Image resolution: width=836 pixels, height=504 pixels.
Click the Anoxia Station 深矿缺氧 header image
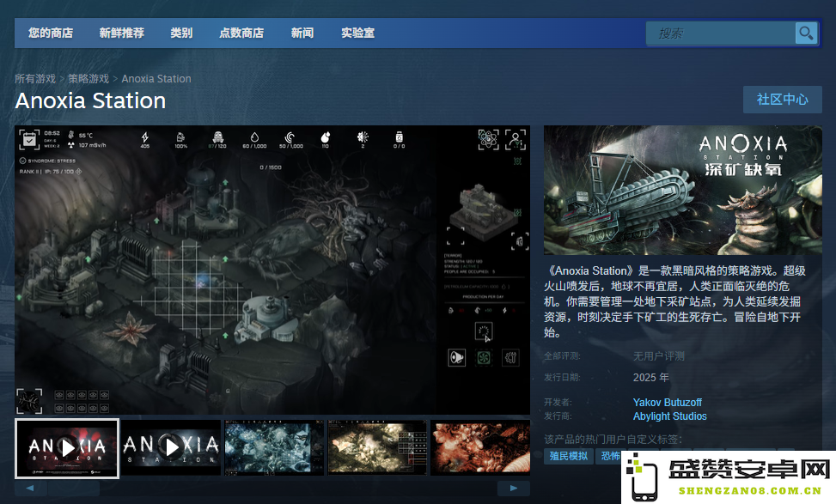coord(683,191)
